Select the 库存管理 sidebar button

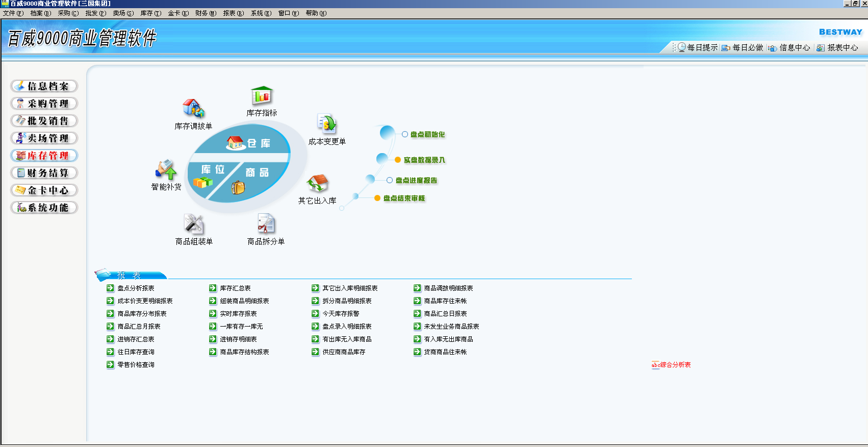[44, 156]
